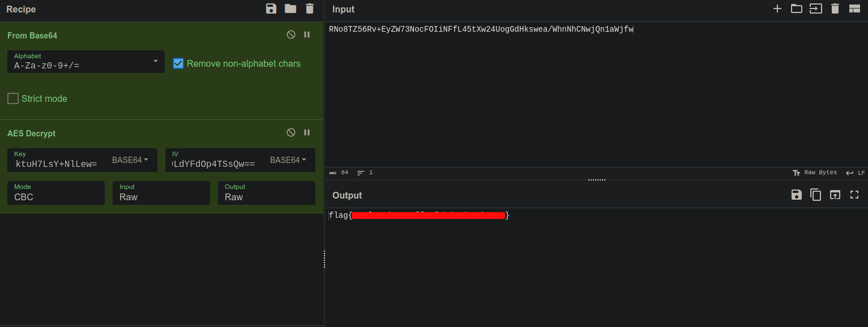Image resolution: width=868 pixels, height=327 pixels.
Task: Open file as input
Action: click(x=816, y=8)
